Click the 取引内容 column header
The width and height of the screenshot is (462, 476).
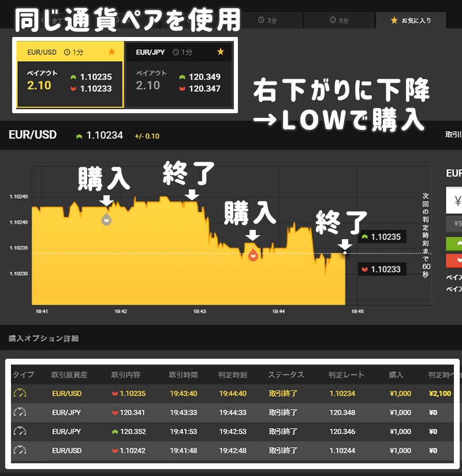[x=126, y=375]
